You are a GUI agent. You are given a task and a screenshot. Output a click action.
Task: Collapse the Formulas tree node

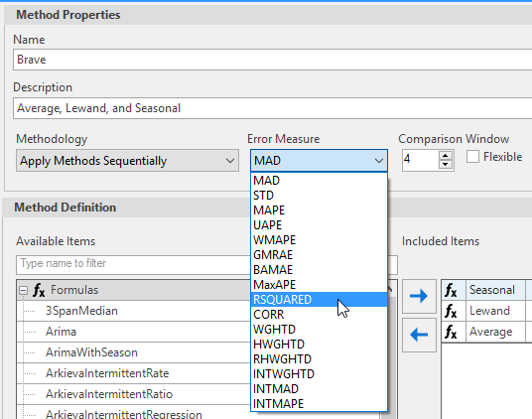pyautogui.click(x=23, y=290)
